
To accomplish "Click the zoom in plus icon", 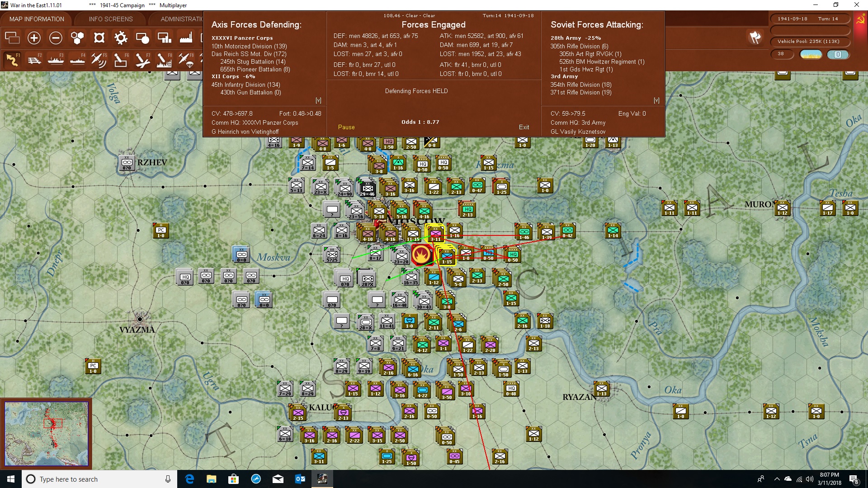I will (34, 38).
